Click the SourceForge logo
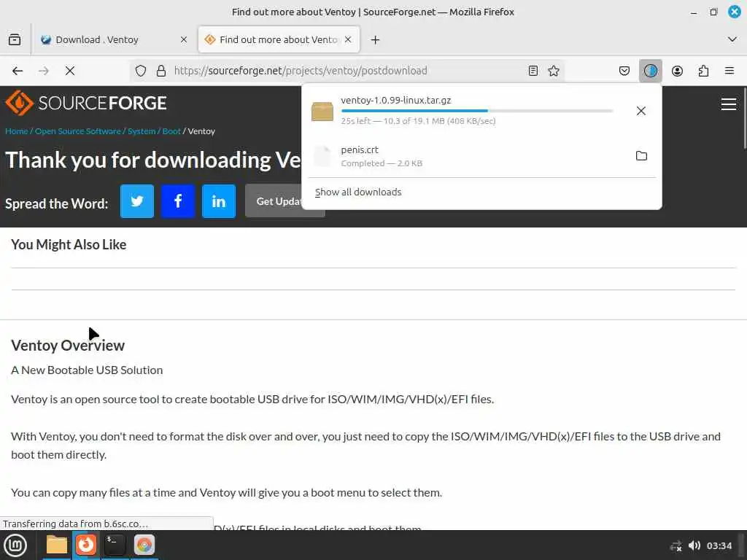747x560 pixels. [x=86, y=103]
